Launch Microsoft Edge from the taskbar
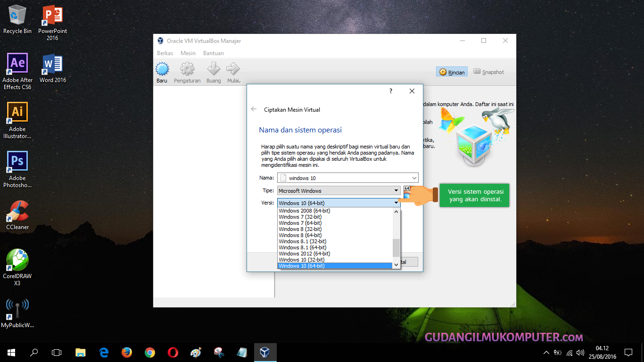The width and height of the screenshot is (644, 362). tap(104, 352)
